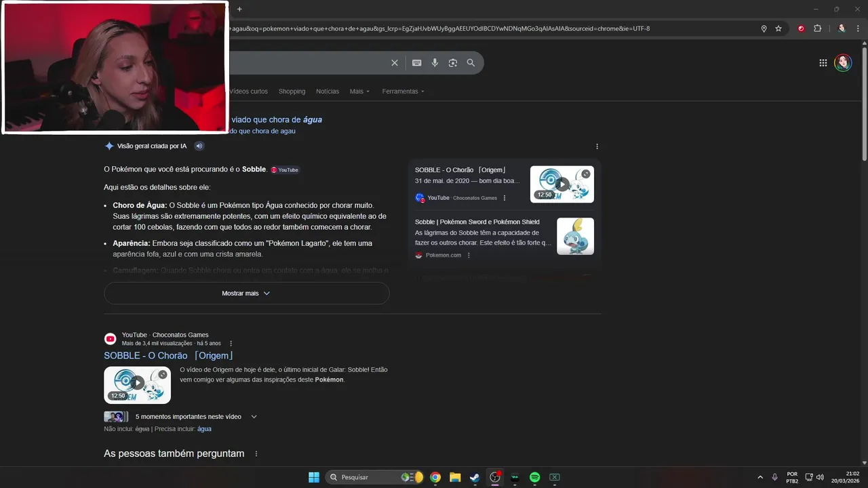Click the taskbar Pesquisar search box
Viewport: 868px width, 488px height.
(375, 477)
